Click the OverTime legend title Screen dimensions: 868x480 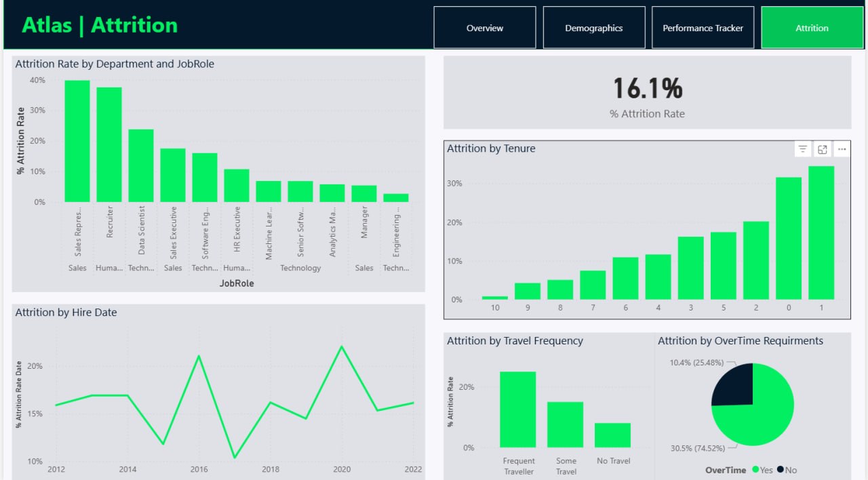(x=726, y=470)
